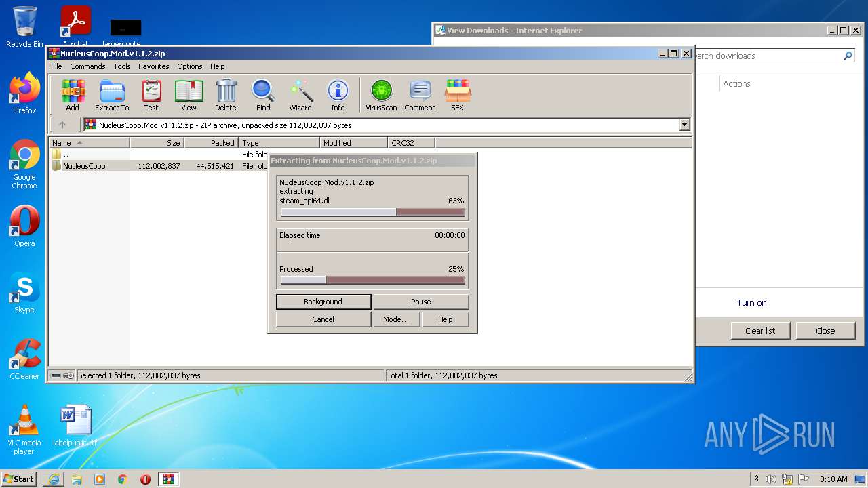Run the Test archive tool
868x488 pixels.
click(x=151, y=95)
